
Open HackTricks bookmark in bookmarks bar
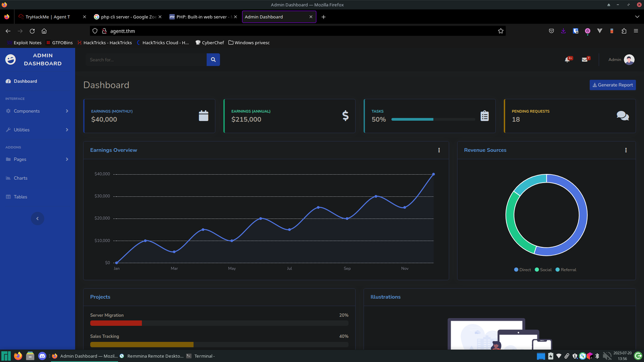(x=105, y=43)
